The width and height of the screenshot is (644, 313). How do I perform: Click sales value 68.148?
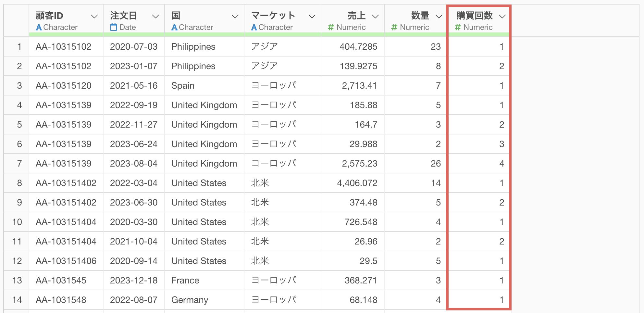(364, 300)
